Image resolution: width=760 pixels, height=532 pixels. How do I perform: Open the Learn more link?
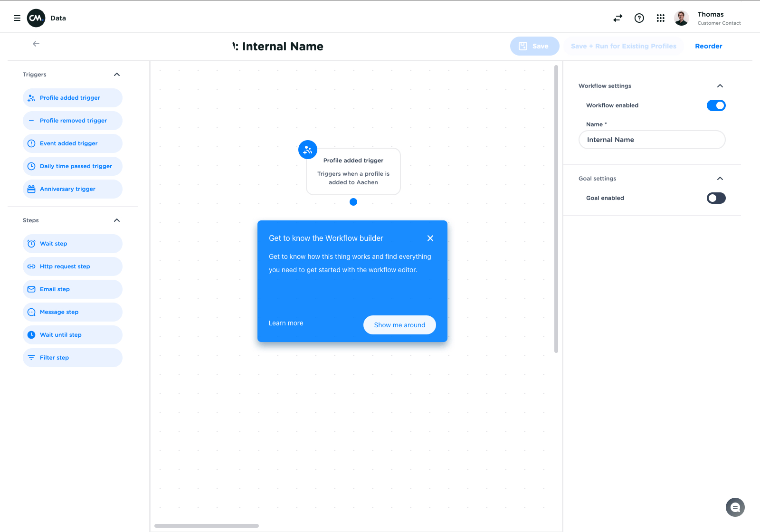(x=286, y=323)
